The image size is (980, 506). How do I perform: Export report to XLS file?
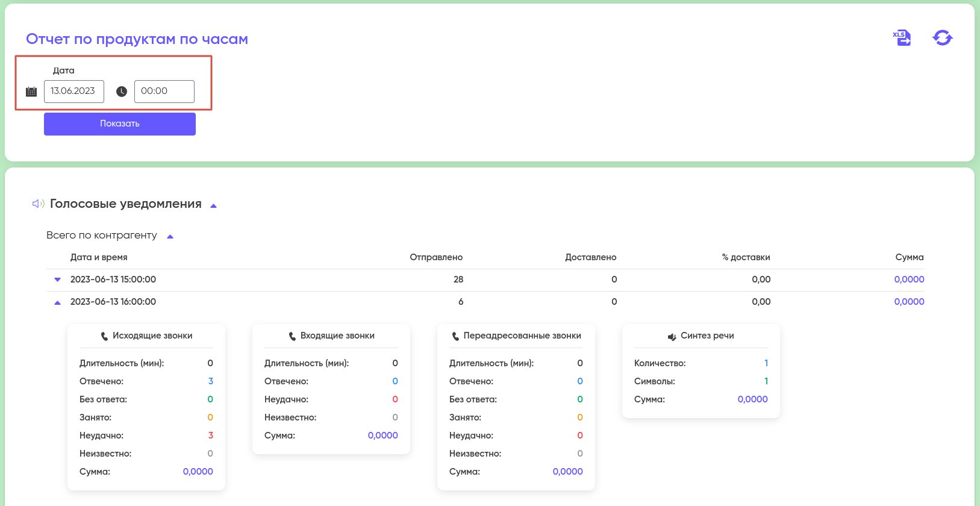[902, 38]
